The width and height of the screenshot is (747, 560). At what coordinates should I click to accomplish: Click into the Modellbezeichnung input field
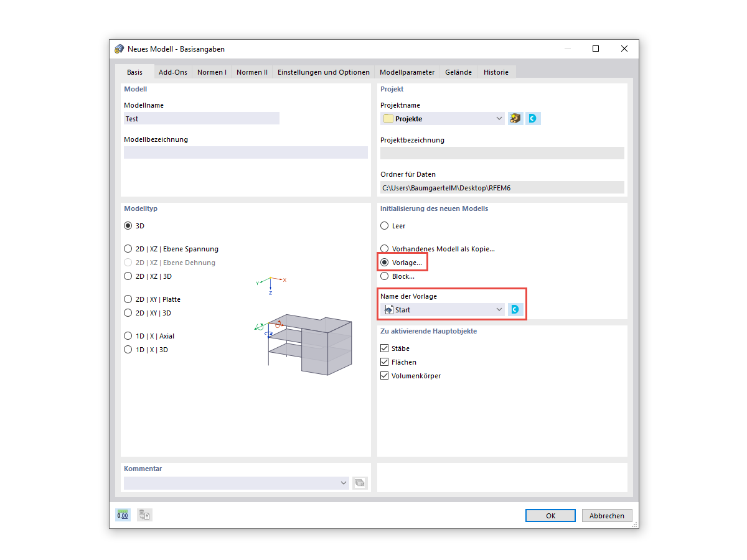click(245, 152)
